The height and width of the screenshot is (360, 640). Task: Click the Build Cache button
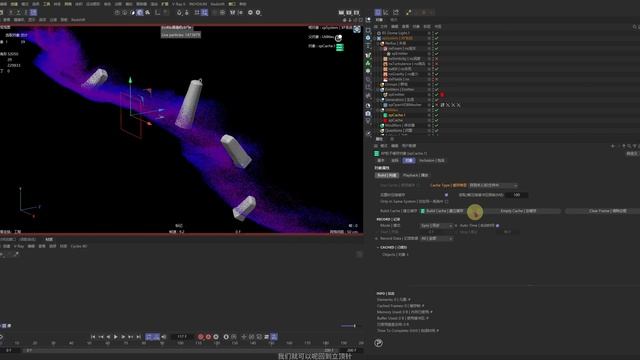pos(444,211)
